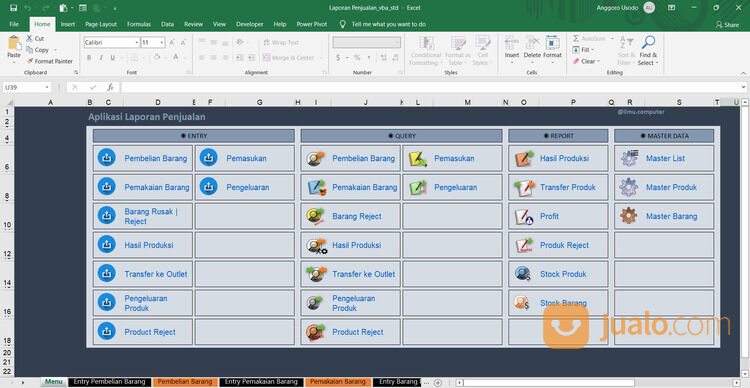Select the Menu sheet tab

point(54,382)
